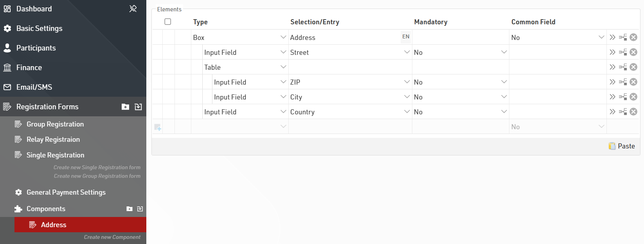The image size is (644, 244).
Task: Click import icon beside Registration Forms
Action: pyautogui.click(x=138, y=107)
